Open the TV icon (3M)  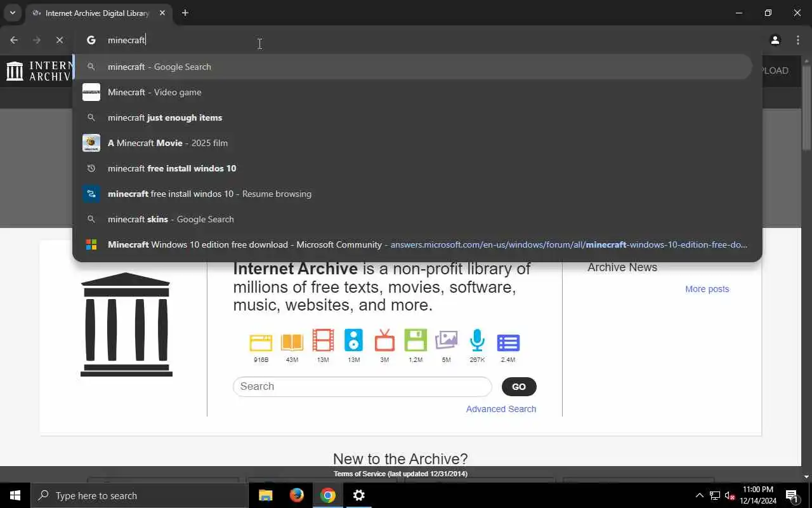point(384,341)
